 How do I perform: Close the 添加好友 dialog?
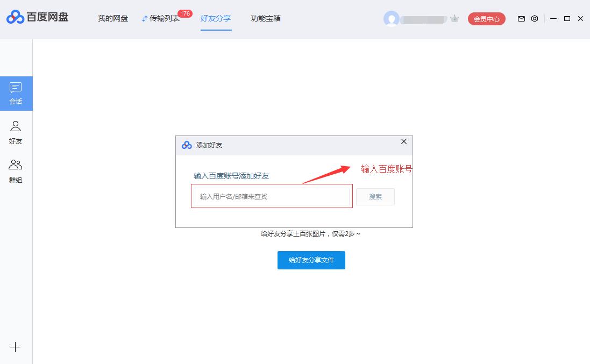click(404, 141)
